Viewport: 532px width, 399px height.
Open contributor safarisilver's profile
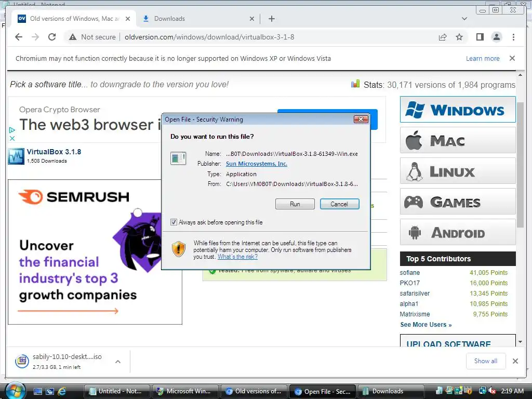[415, 293]
